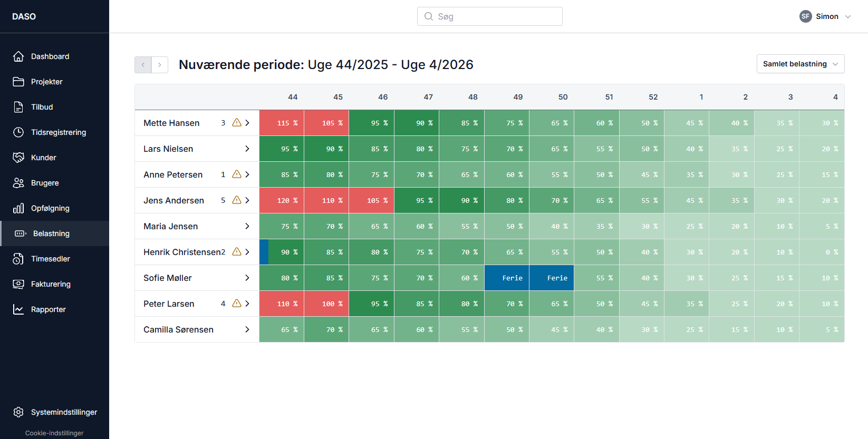Open Projekter in the sidebar
This screenshot has height=439, width=868.
point(46,82)
